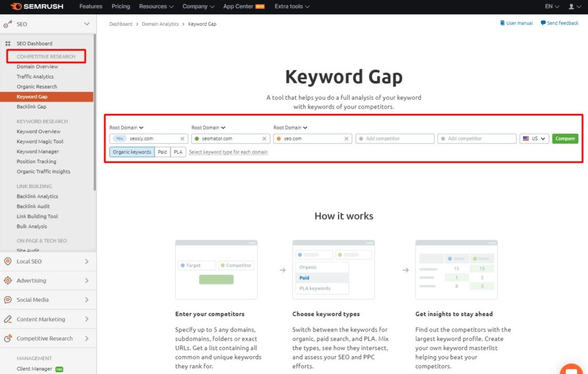Open the user account profile icon
Image resolution: width=588 pixels, height=374 pixels.
tap(571, 6)
